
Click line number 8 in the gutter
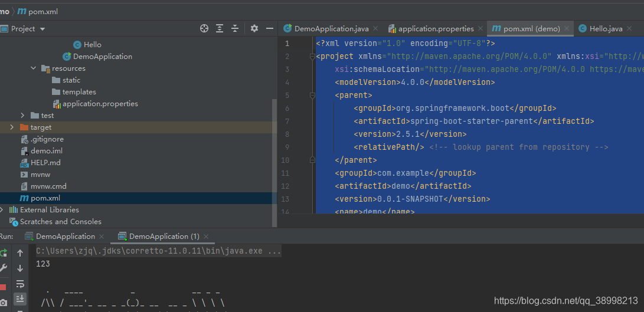pos(287,134)
